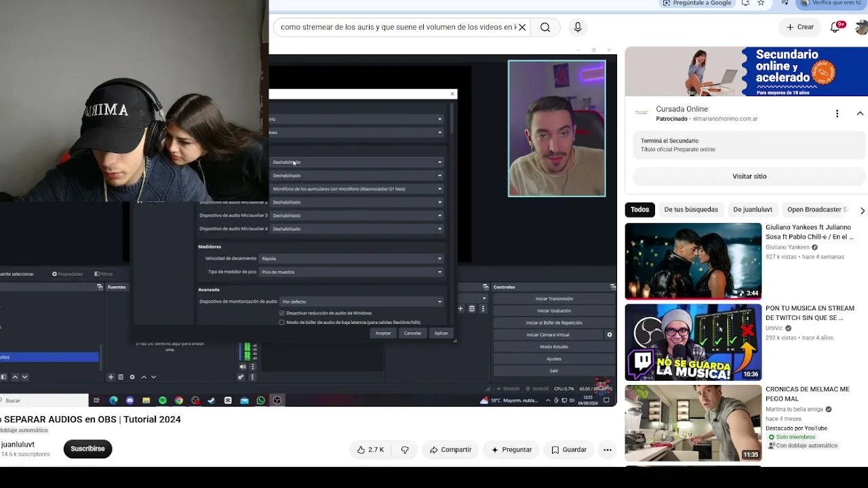Click the Aceptar button in settings dialog
Screen dimensions: 868x488
[383, 333]
